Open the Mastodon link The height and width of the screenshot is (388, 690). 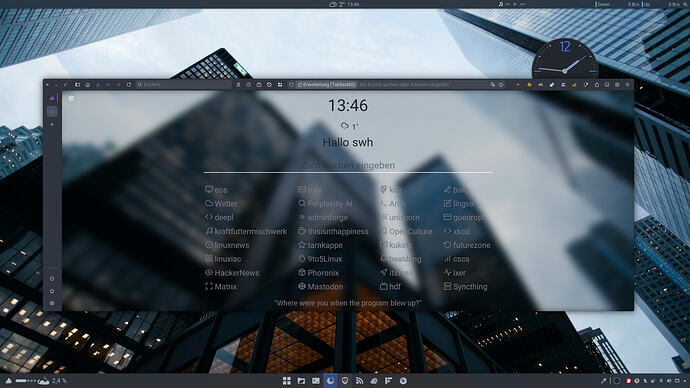click(320, 286)
